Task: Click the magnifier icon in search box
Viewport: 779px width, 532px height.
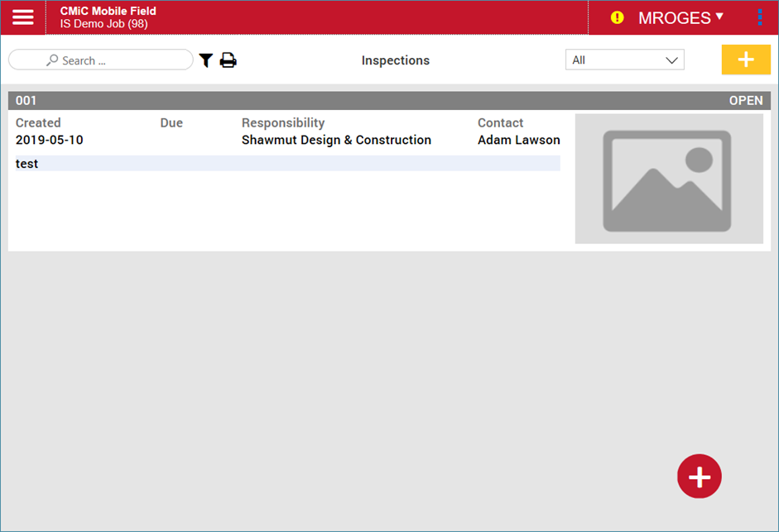Action: pyautogui.click(x=52, y=60)
